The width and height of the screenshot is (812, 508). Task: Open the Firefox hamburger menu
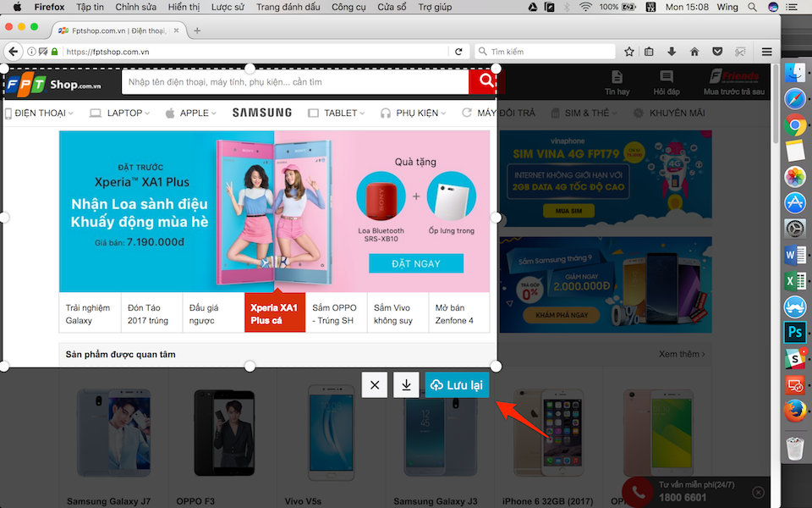tap(767, 52)
